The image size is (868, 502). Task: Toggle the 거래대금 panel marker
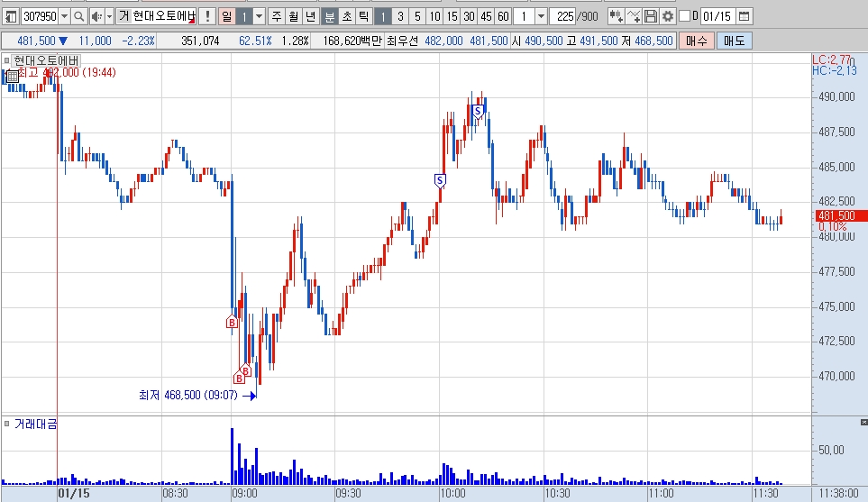tap(6, 424)
